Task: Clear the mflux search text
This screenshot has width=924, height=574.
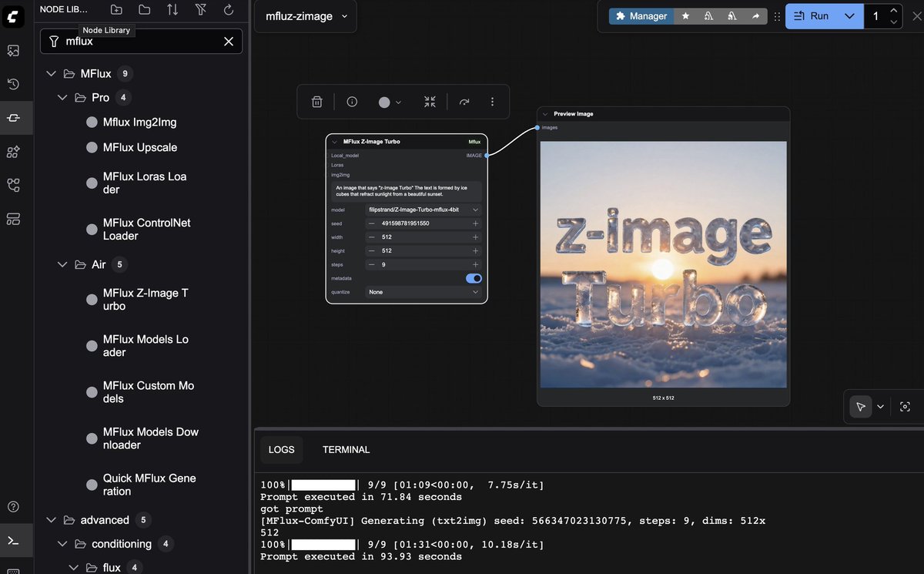Action: (x=229, y=42)
